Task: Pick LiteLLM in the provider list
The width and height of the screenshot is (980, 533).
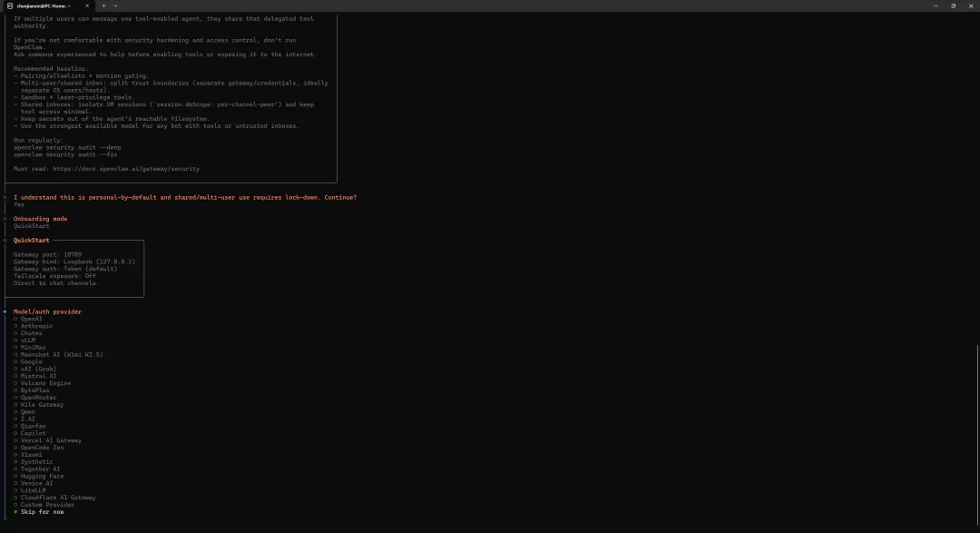Action: coord(30,491)
